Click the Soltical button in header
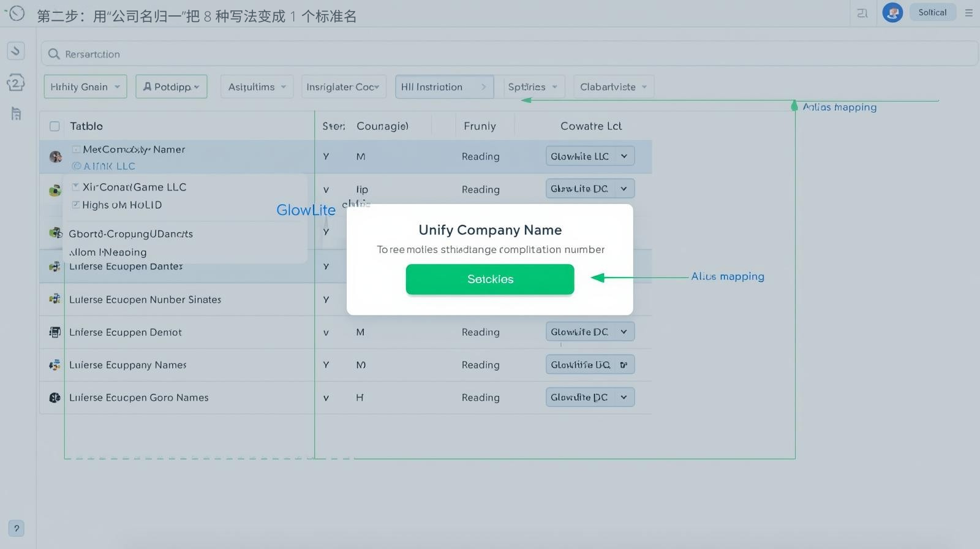Image resolution: width=980 pixels, height=549 pixels. (x=932, y=13)
